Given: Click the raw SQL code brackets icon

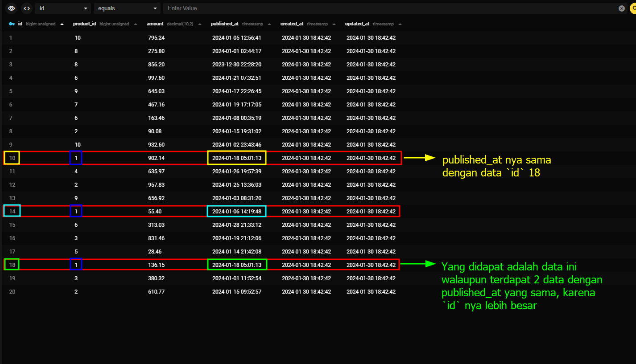Looking at the screenshot, I should [x=27, y=8].
